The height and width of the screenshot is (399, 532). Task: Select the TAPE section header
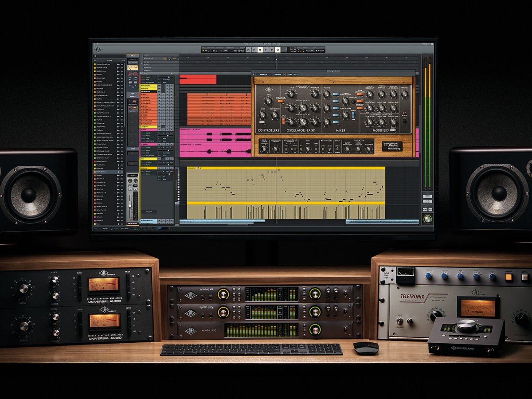tap(133, 94)
